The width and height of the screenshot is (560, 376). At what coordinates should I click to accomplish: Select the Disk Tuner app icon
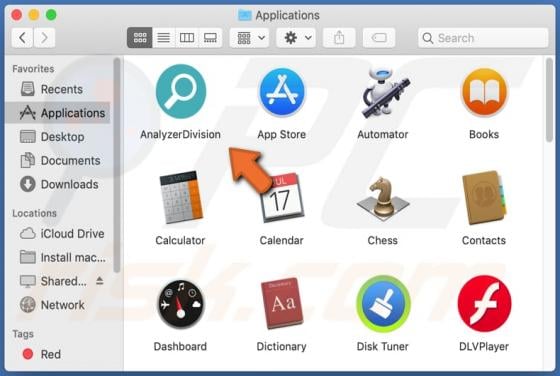pos(383,304)
